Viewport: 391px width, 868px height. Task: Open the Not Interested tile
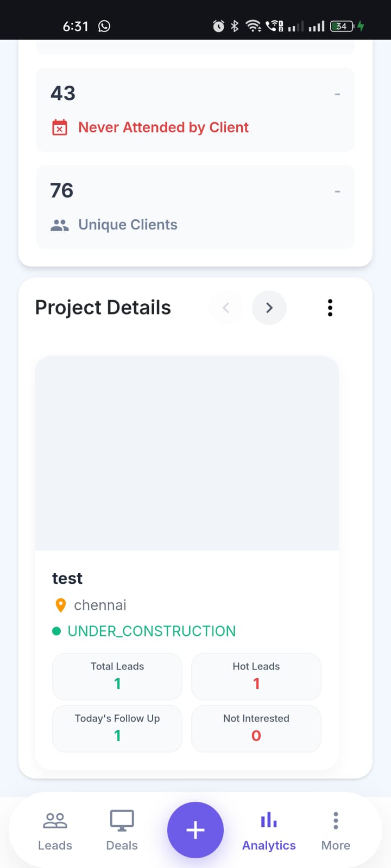(x=256, y=729)
